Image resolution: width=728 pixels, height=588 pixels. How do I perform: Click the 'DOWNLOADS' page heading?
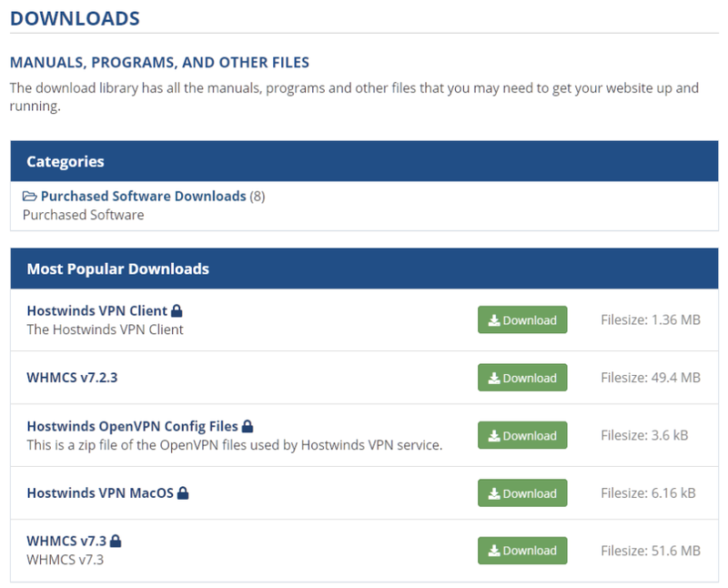tap(75, 18)
